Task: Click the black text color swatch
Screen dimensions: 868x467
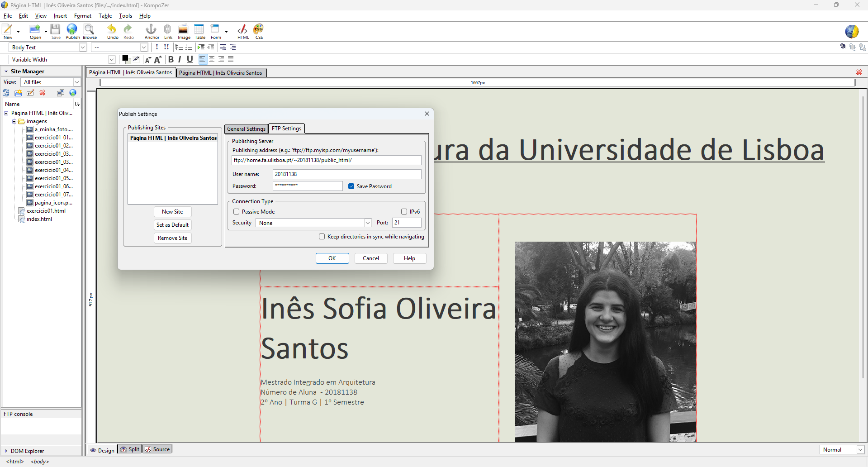Action: click(125, 58)
